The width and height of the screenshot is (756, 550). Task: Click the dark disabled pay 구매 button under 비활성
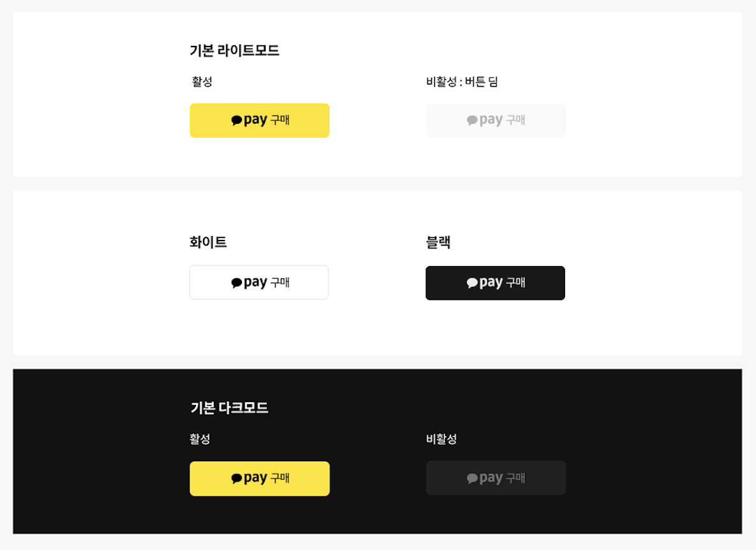click(495, 478)
